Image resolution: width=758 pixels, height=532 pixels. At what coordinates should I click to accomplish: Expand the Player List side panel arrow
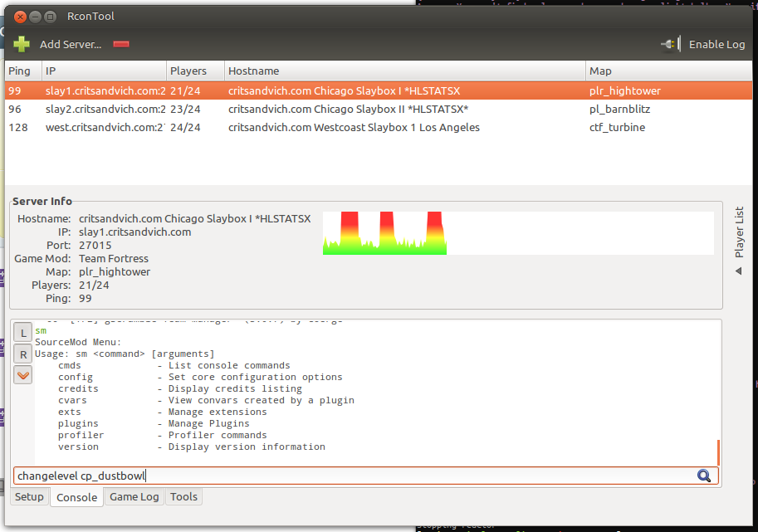click(739, 271)
